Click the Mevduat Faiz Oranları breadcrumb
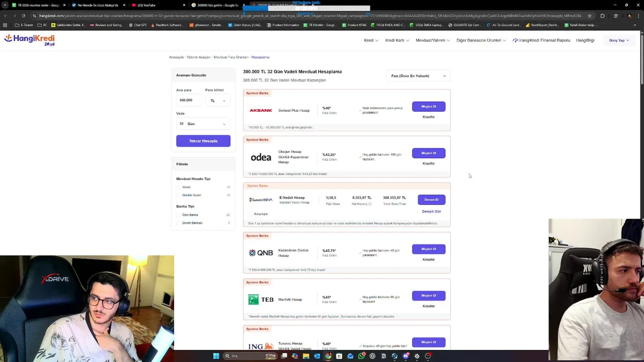This screenshot has width=644, height=362. coord(231,57)
